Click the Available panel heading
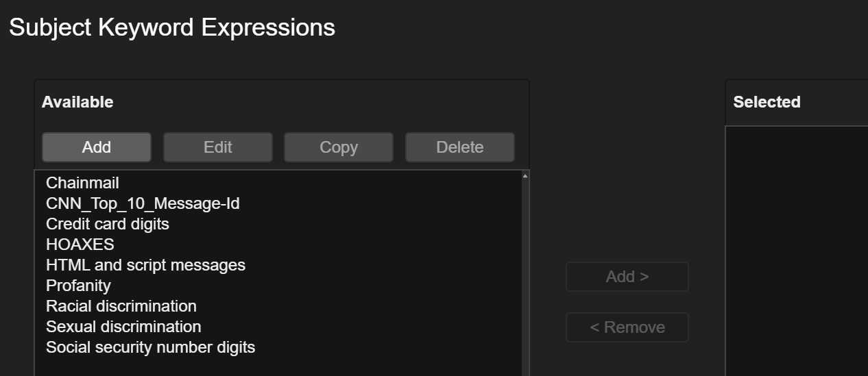Viewport: 868px width, 376px height. [x=77, y=102]
